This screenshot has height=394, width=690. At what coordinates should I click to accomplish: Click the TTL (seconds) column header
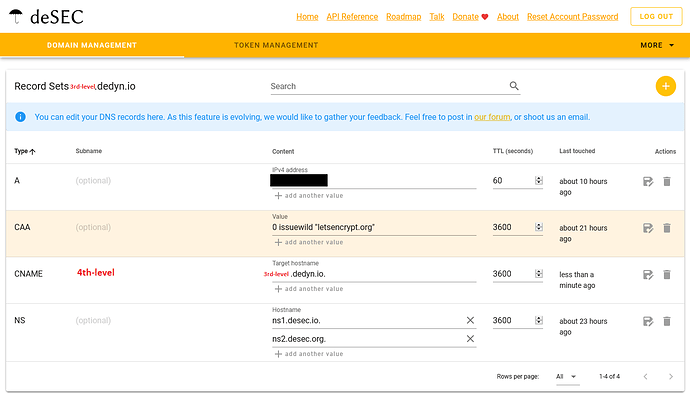tap(513, 151)
